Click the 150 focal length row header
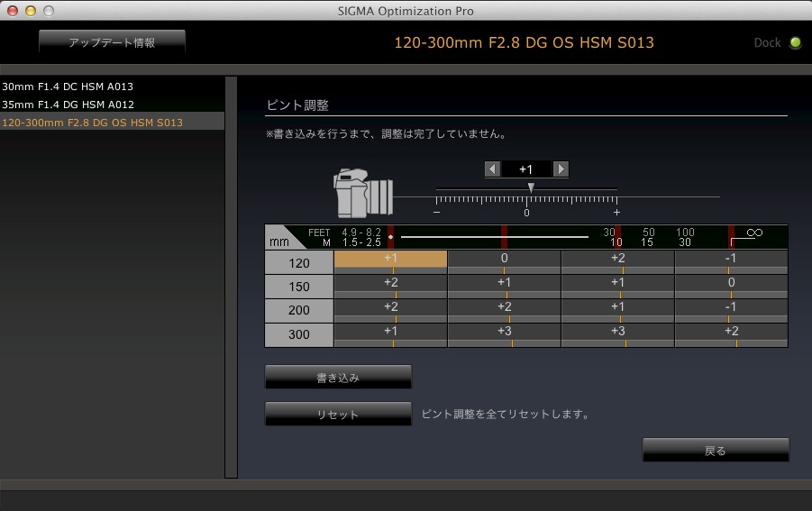The image size is (812, 511). [299, 287]
